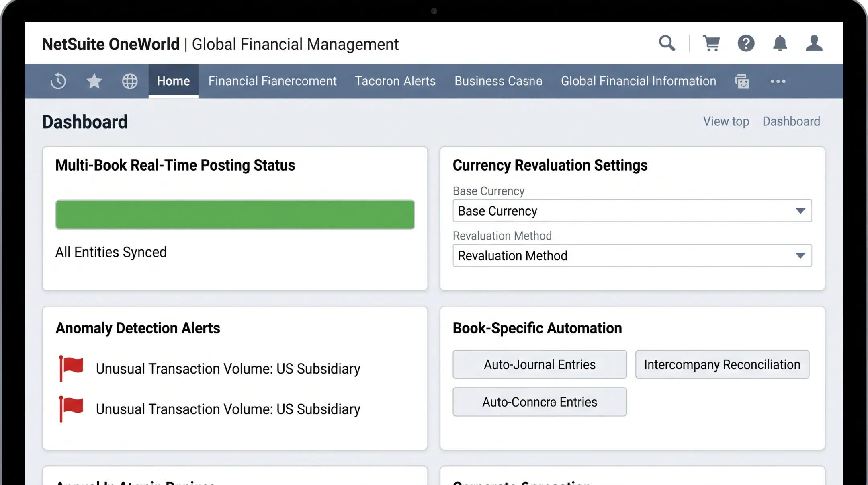
Task: Click the Book-Specific Automation heading
Action: coord(537,328)
